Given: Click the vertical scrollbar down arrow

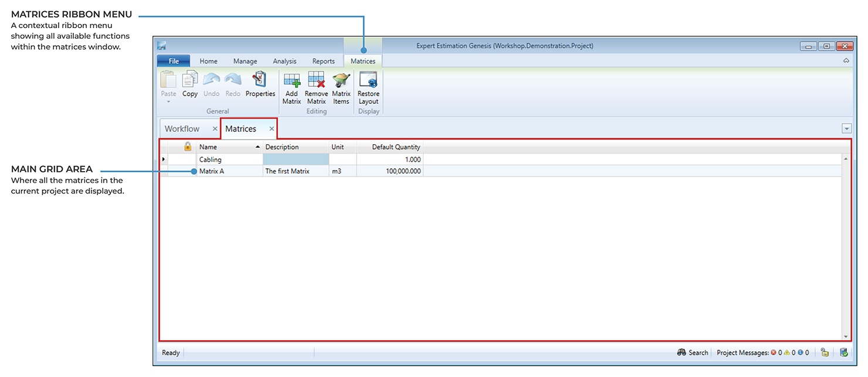Looking at the screenshot, I should point(846,337).
